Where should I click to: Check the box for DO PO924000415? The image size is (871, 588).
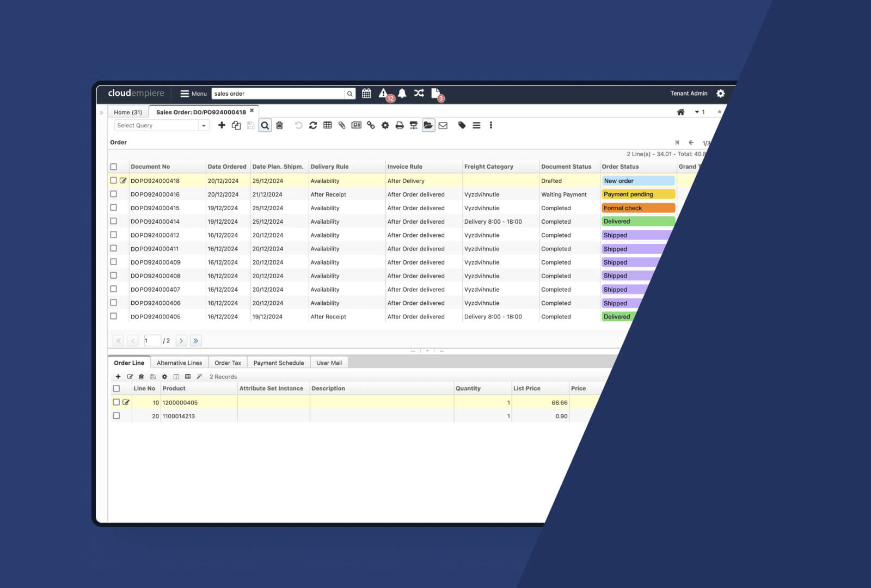(x=114, y=207)
